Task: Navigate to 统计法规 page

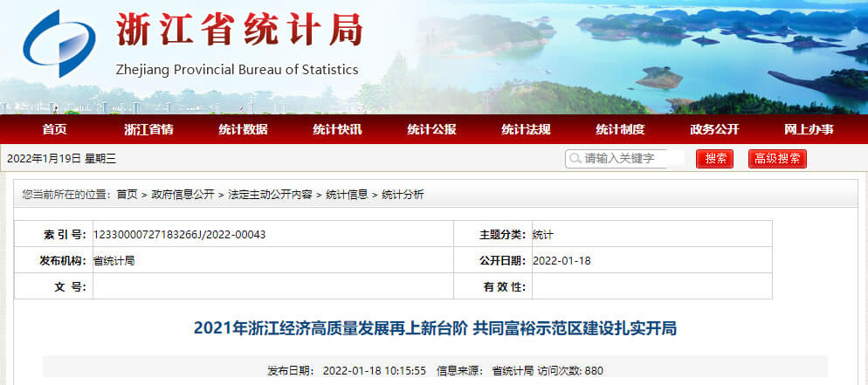Action: coord(526,129)
